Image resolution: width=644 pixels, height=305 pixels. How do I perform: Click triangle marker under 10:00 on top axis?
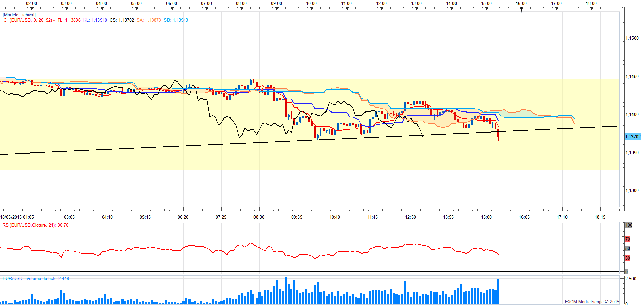pos(312,9)
